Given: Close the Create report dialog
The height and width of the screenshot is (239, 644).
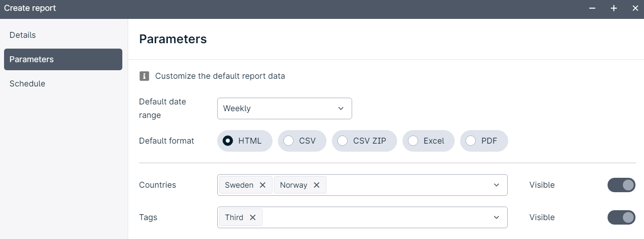Looking at the screenshot, I should [x=635, y=8].
